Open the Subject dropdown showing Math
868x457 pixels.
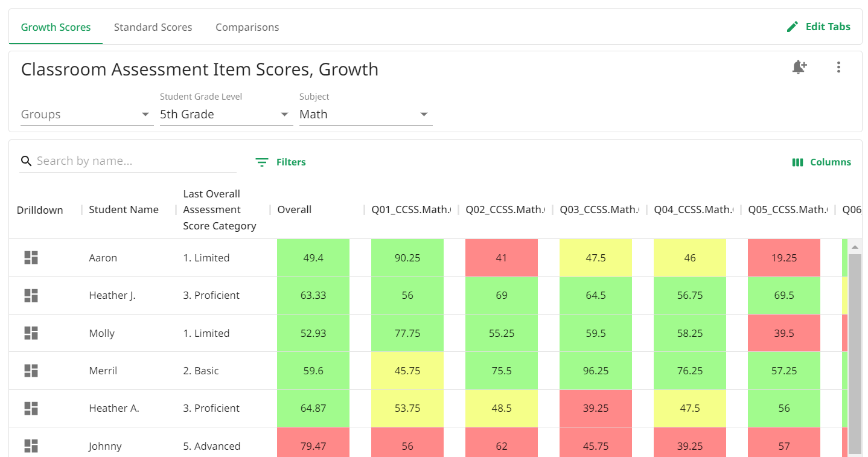(365, 115)
